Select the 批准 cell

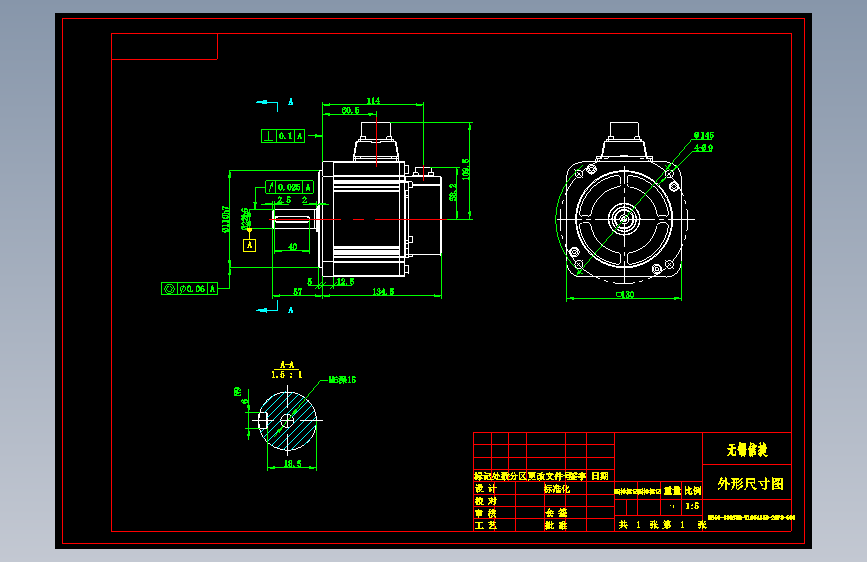pyautogui.click(x=556, y=525)
